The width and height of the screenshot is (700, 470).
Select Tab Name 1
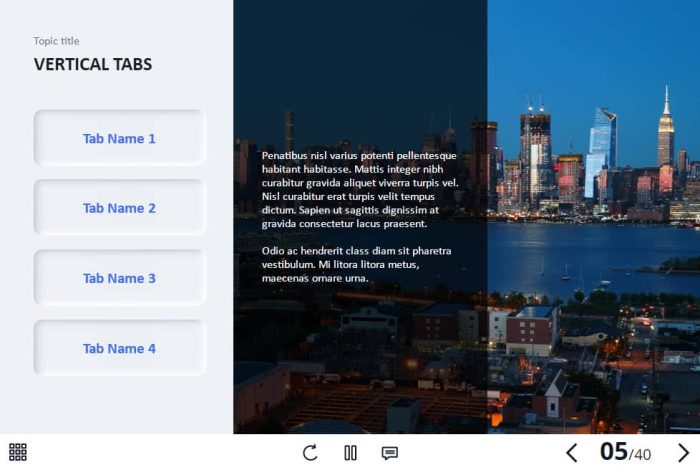click(x=120, y=138)
